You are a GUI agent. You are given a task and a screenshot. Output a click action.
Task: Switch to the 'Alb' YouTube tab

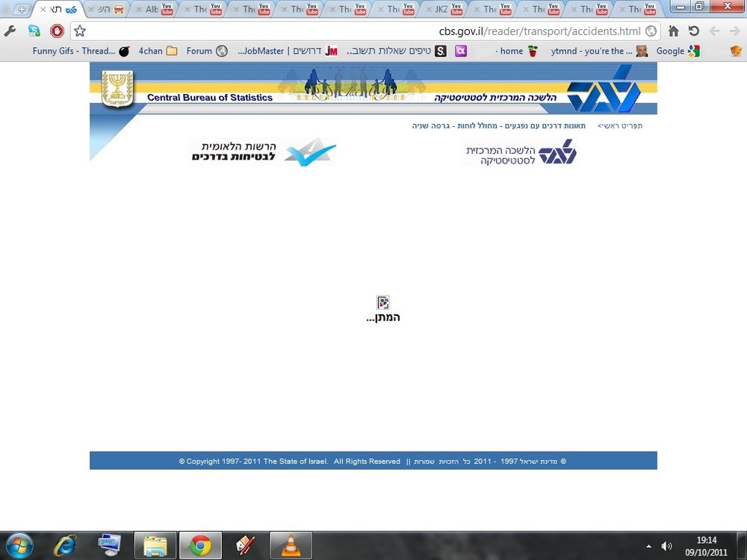tap(155, 9)
